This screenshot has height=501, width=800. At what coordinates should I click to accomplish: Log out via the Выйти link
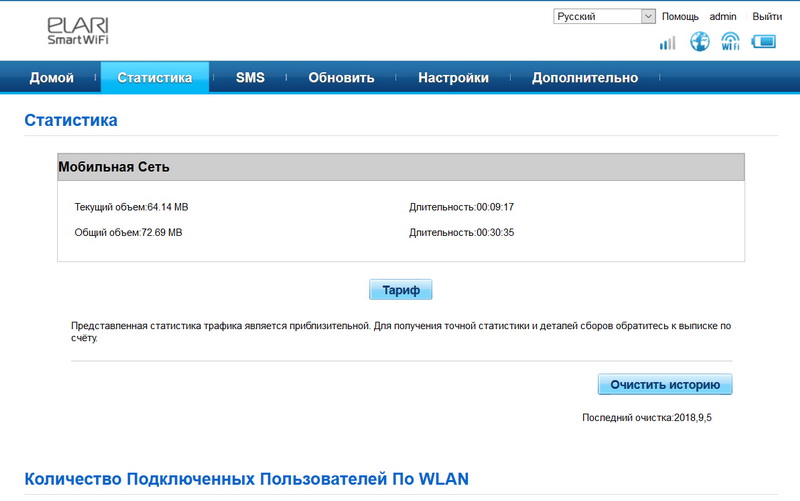(767, 17)
